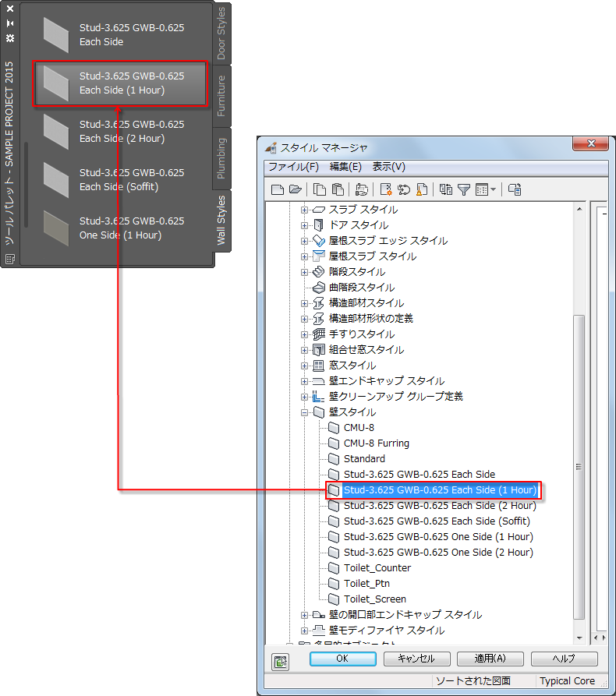The image size is (616, 696).
Task: Click the Copy toolbar icon
Action: pyautogui.click(x=320, y=189)
